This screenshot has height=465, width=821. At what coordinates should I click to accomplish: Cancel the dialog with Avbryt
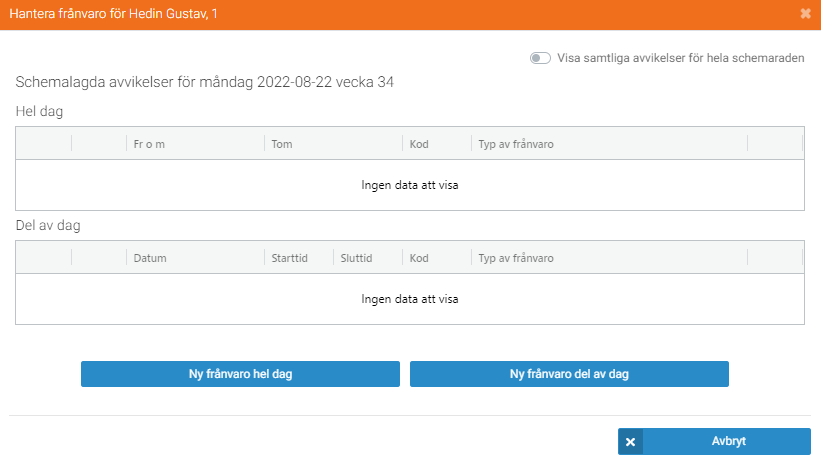(727, 441)
